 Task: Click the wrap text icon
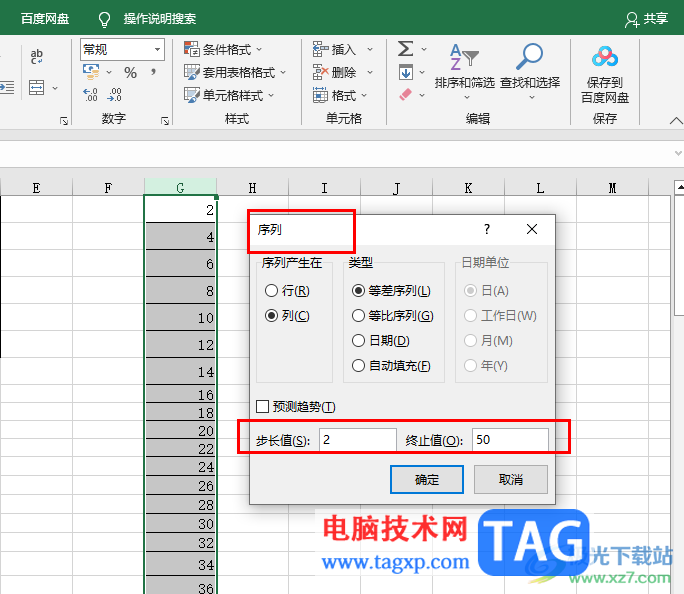click(x=36, y=56)
